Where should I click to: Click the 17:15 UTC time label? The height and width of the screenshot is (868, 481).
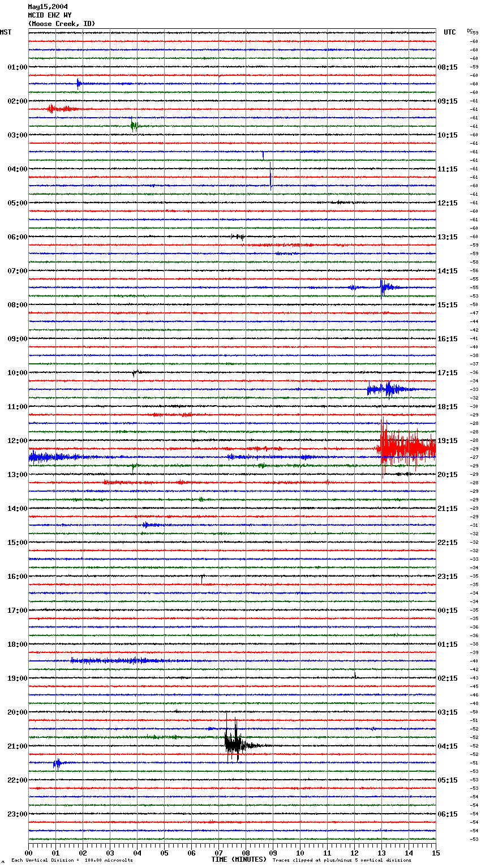click(448, 373)
